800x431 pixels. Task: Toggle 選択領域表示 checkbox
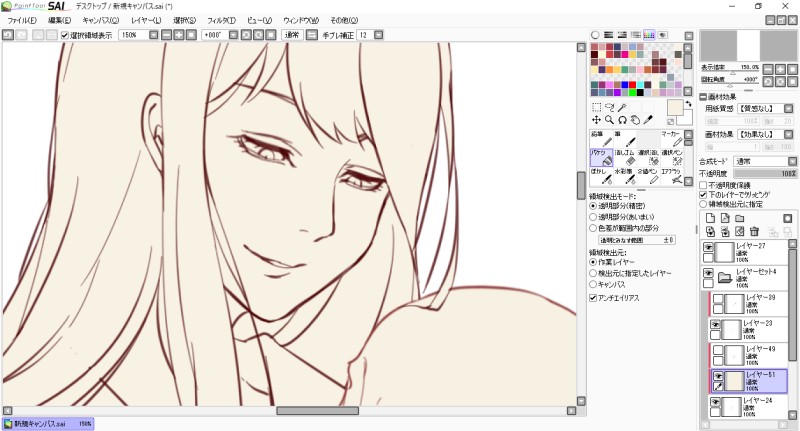click(x=65, y=35)
